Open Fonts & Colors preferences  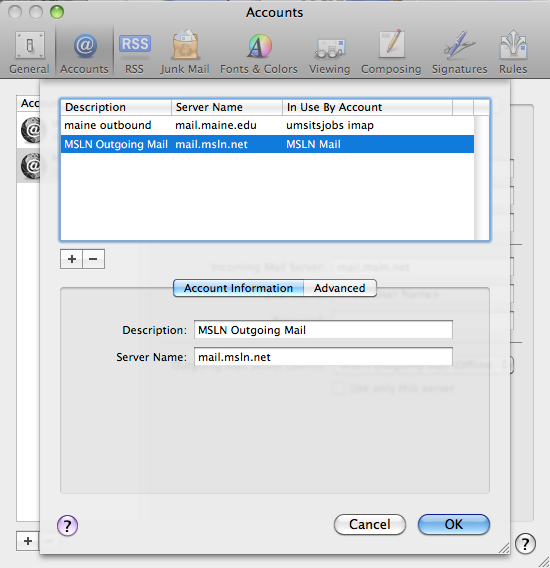pos(259,53)
